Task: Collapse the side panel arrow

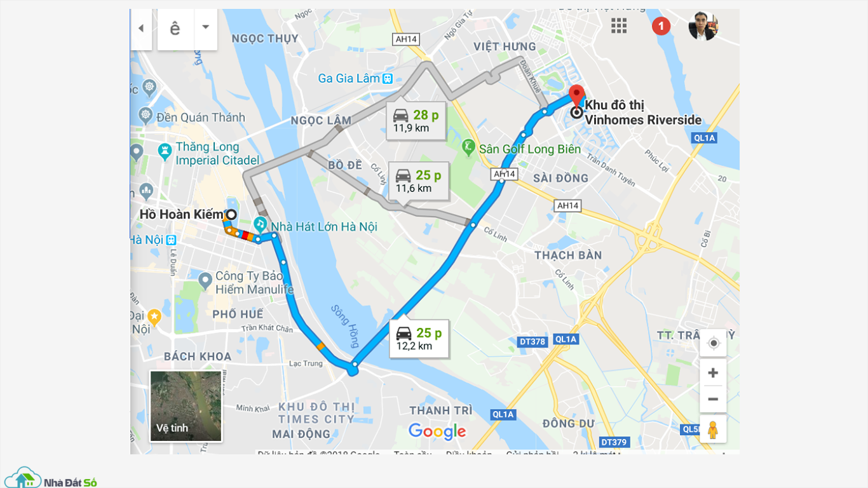Action: 141,29
